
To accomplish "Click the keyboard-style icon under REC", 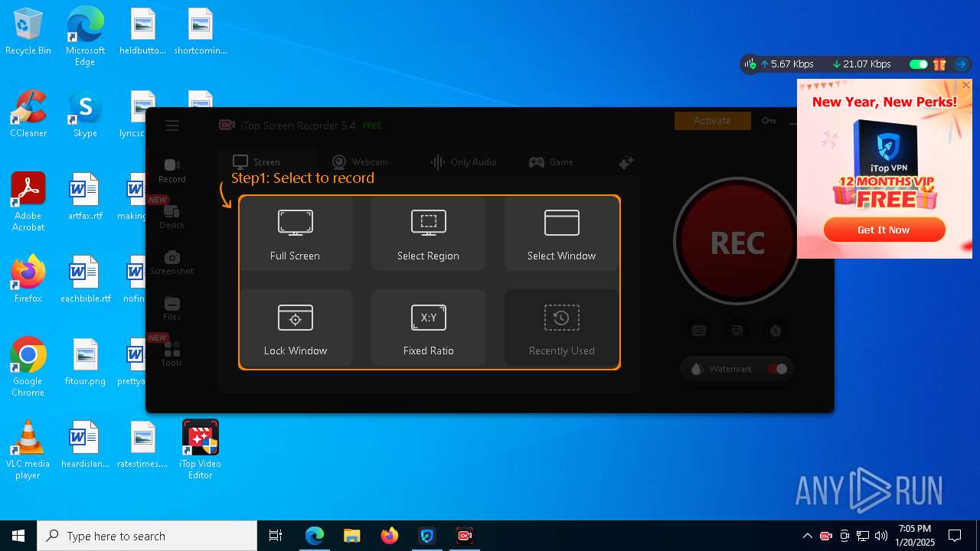I will (x=699, y=331).
